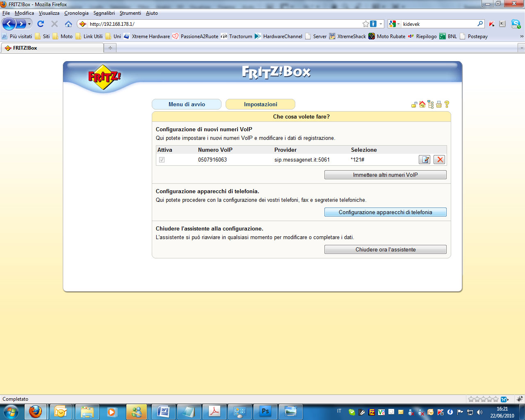Click the house home icon in FRITZ!Box
The height and width of the screenshot is (420, 525).
click(422, 104)
